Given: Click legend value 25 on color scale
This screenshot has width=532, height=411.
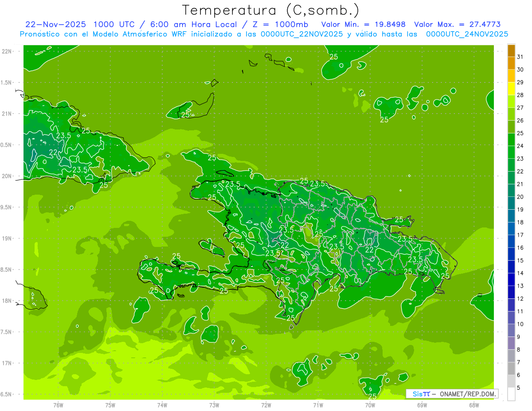Looking at the screenshot, I should (520, 133).
